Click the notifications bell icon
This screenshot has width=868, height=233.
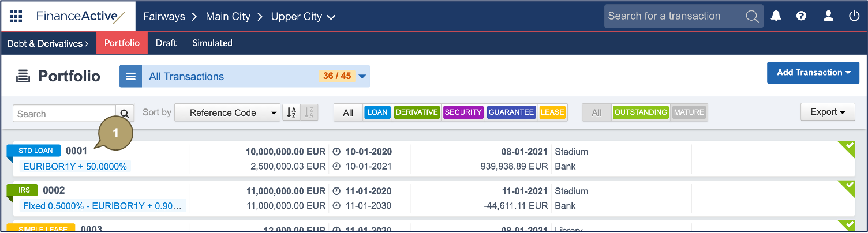pos(776,16)
